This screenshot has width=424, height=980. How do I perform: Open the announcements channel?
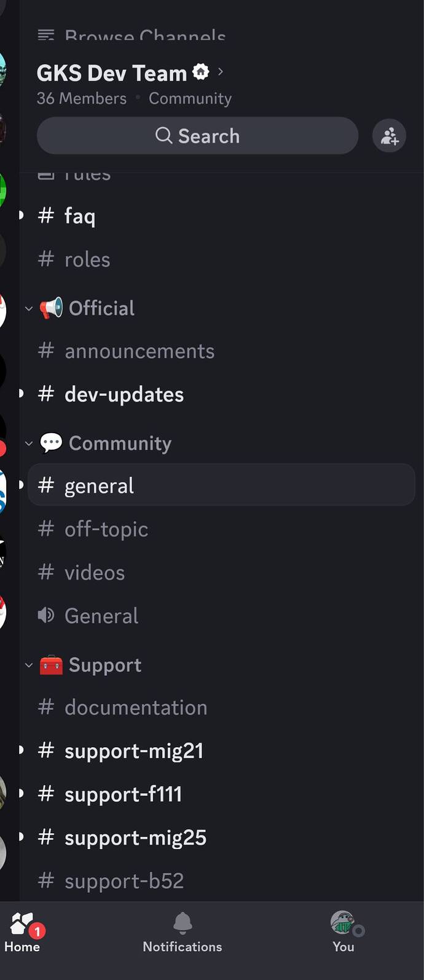[x=139, y=351]
